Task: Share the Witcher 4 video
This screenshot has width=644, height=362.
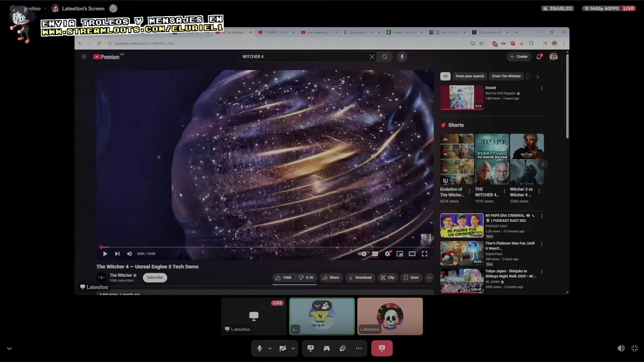Action: [x=331, y=278]
